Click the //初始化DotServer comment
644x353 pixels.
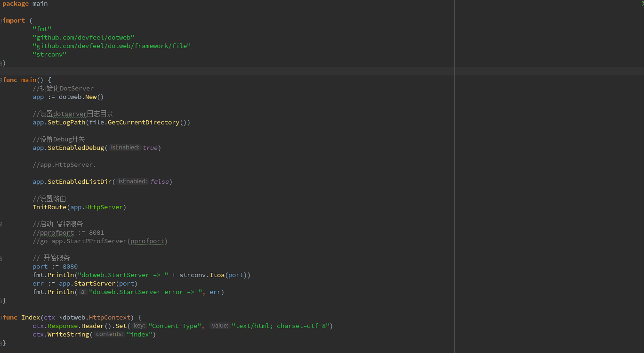63,88
